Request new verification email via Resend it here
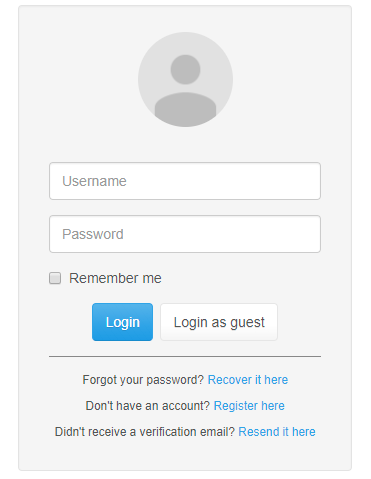The image size is (371, 479). tap(277, 432)
